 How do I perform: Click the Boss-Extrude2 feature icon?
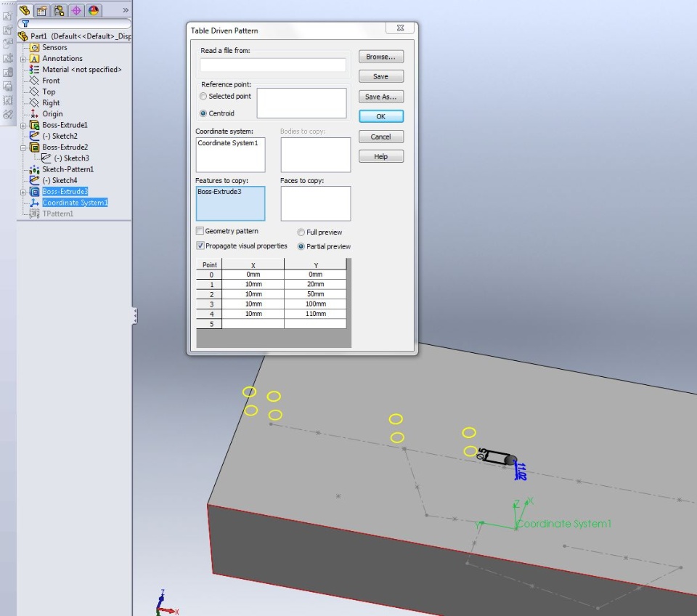(x=34, y=147)
